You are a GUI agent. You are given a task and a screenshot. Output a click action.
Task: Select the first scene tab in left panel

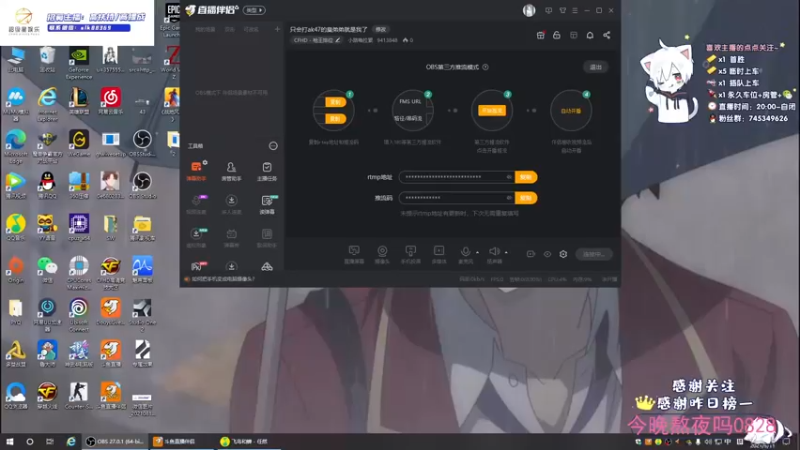(x=205, y=30)
